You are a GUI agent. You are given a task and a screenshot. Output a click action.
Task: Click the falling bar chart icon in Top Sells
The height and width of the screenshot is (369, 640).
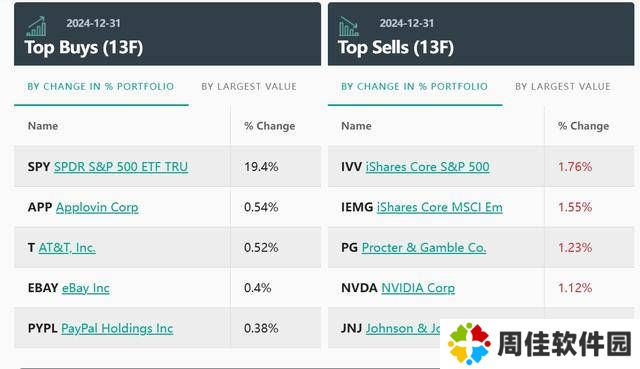(x=349, y=27)
